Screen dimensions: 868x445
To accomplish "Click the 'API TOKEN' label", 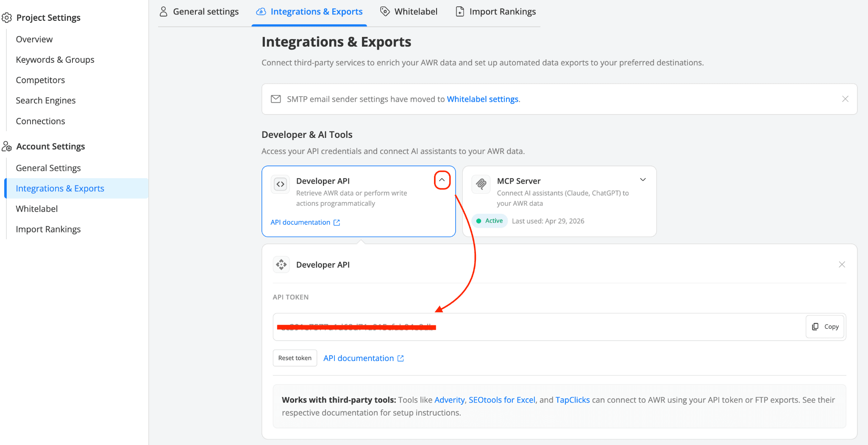I will click(291, 297).
